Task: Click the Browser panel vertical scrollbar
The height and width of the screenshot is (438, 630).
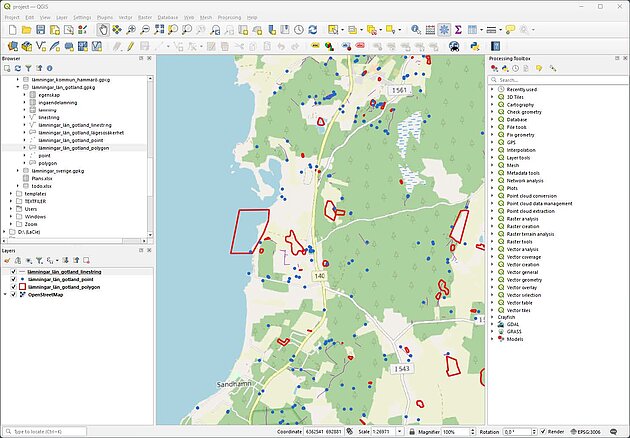Action: (x=150, y=156)
